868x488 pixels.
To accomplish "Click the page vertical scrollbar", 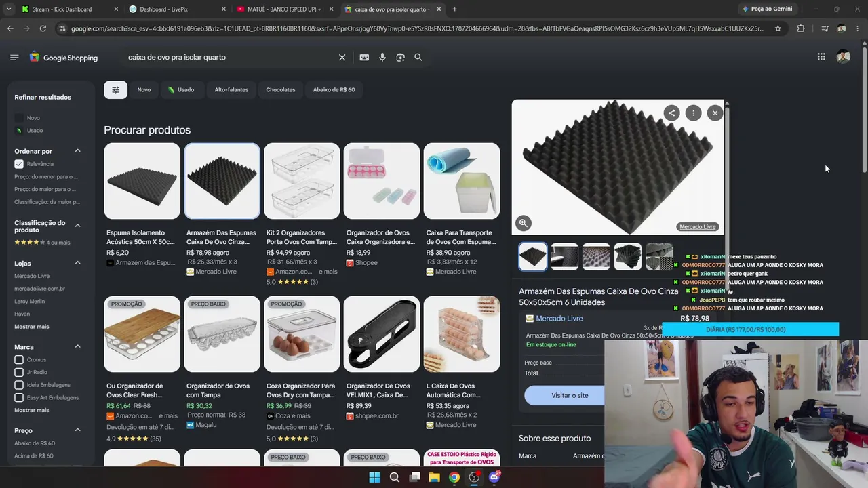I will pyautogui.click(x=864, y=108).
